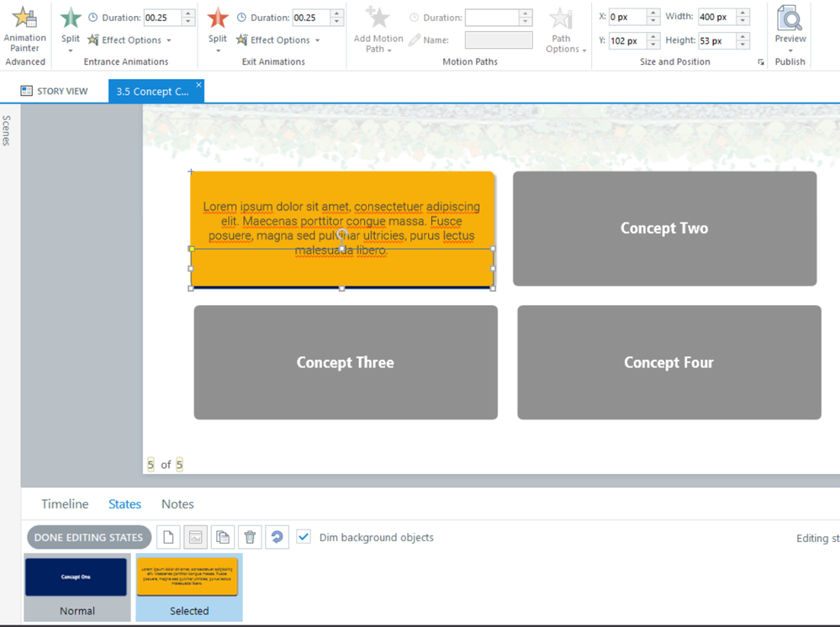Switch to the Timeline tab
Image resolution: width=840 pixels, height=627 pixels.
point(65,504)
